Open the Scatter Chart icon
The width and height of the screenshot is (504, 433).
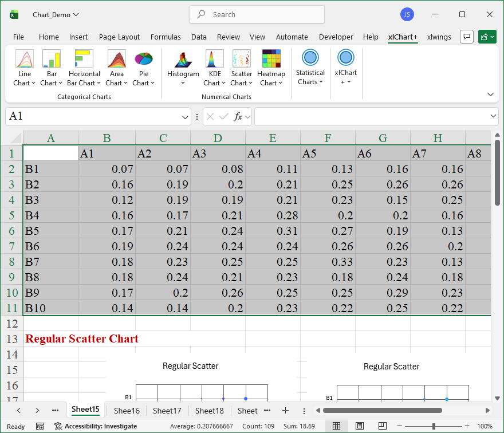(x=241, y=60)
